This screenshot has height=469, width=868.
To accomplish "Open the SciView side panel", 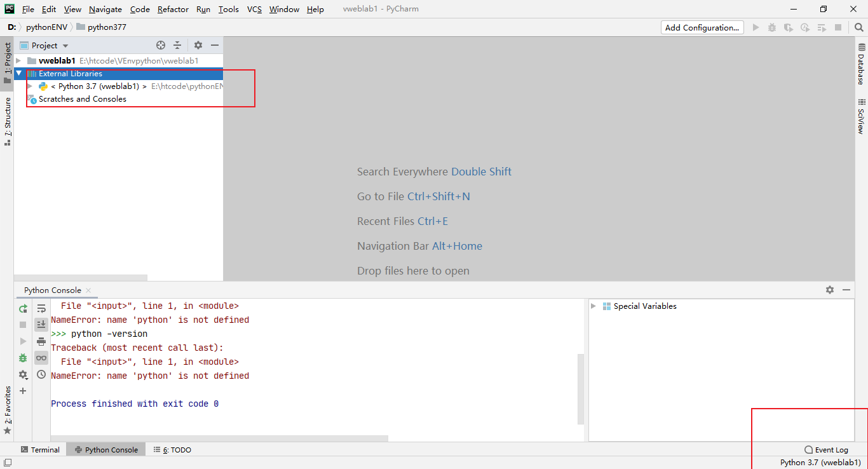I will pos(862,116).
